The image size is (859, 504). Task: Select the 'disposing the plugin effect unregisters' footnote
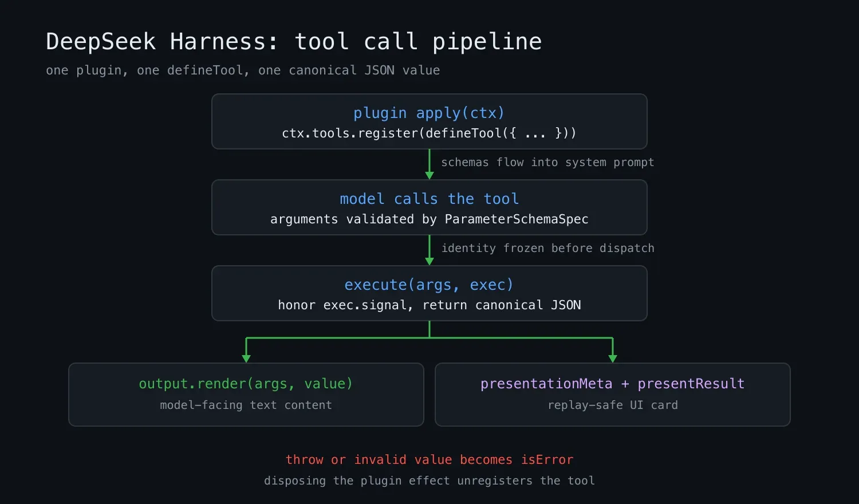point(429,481)
